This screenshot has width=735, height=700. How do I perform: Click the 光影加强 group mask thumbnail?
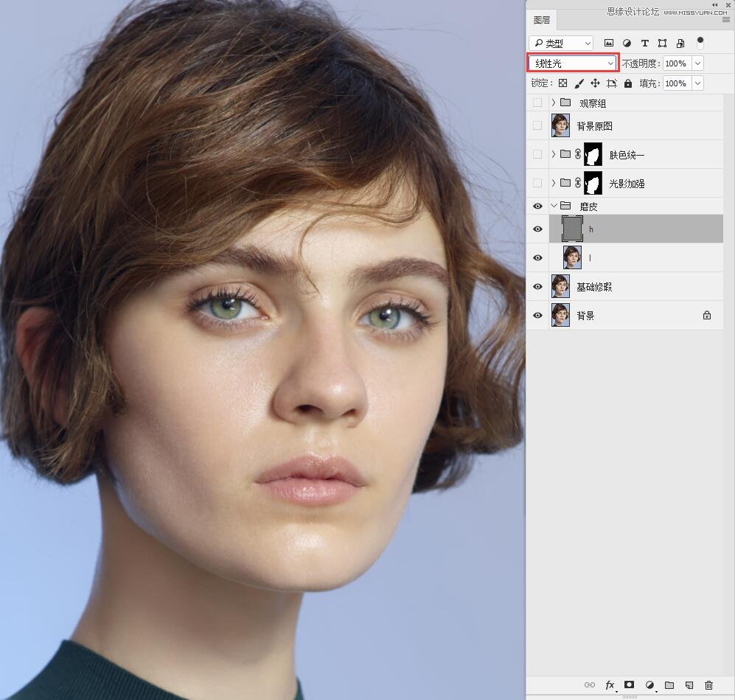click(x=593, y=184)
